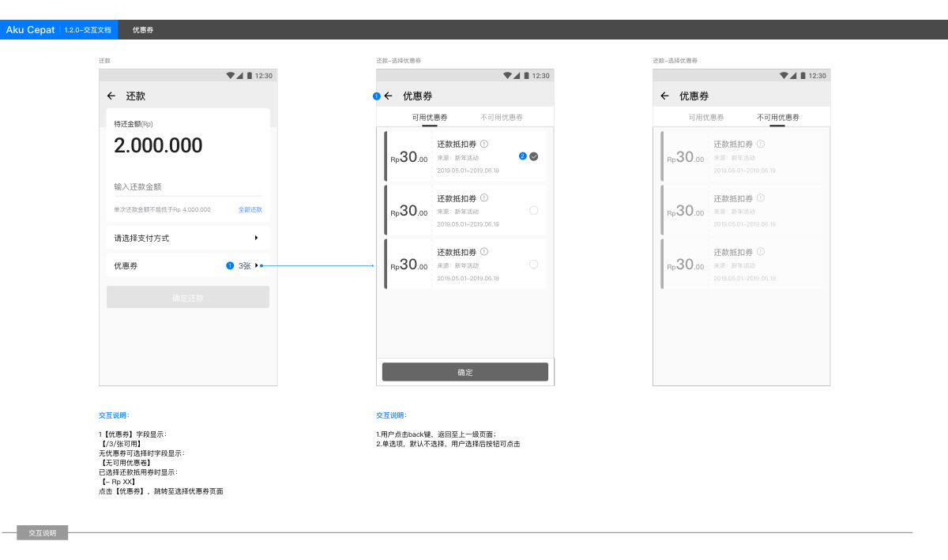Screen dimensions: 948x560
Task: Click the 优惠券 tab in top header
Action: coord(143,30)
